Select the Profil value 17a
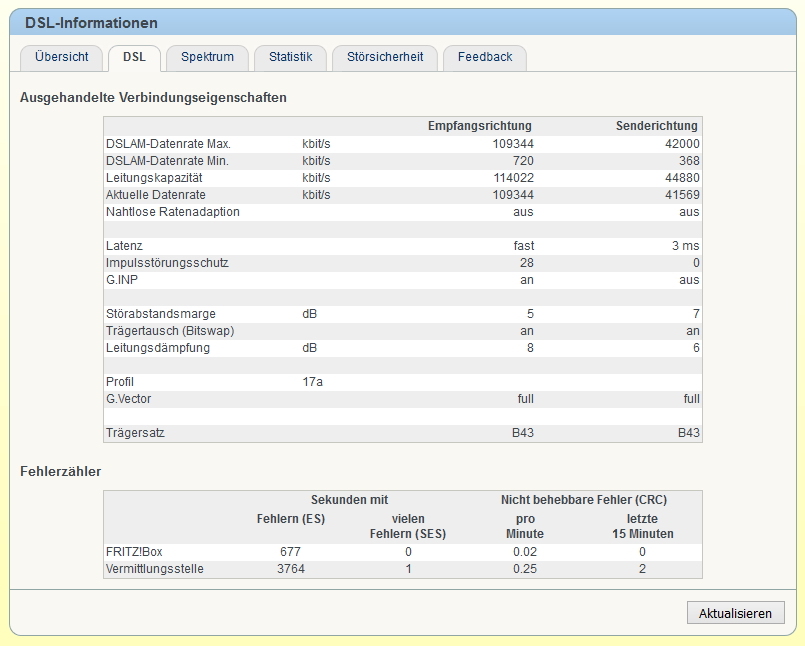Viewport: 805px width, 646px height. click(313, 382)
